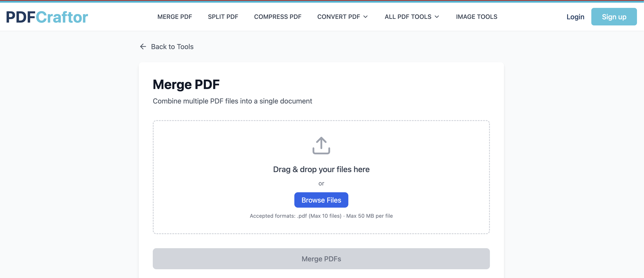
Task: Open the COMPRESS PDF tool
Action: coord(278,16)
